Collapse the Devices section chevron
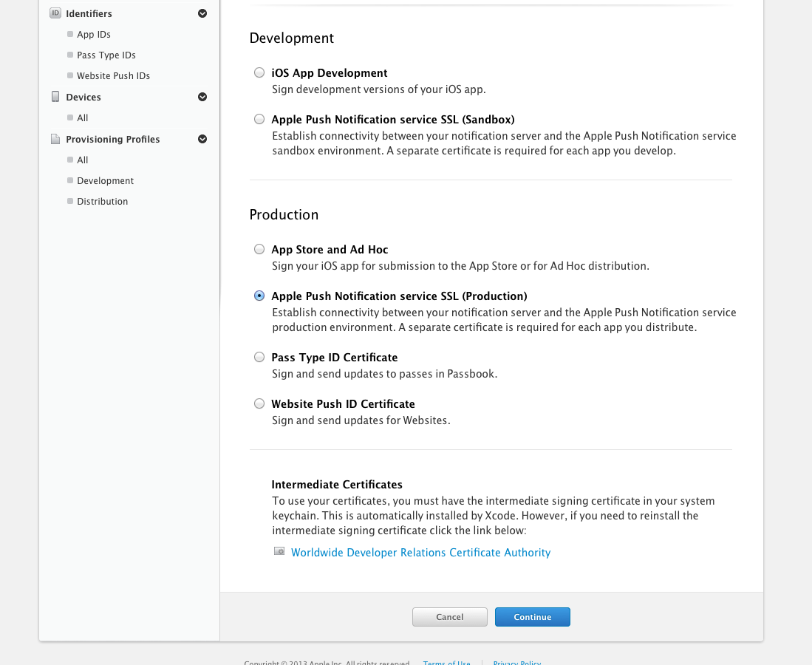The width and height of the screenshot is (812, 665). tap(202, 97)
